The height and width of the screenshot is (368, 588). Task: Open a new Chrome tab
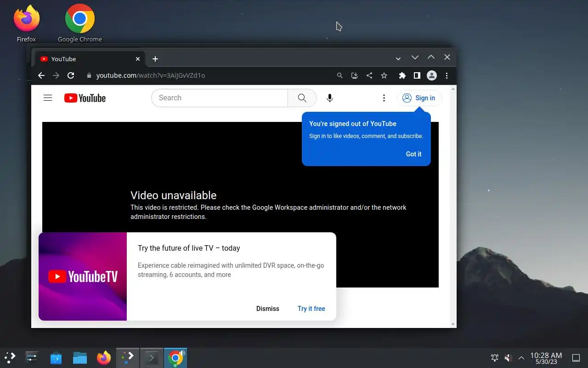click(x=155, y=59)
